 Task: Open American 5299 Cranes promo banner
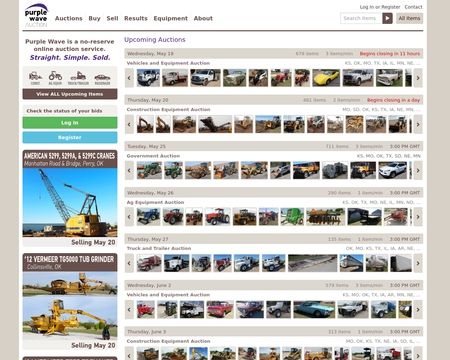(70, 198)
